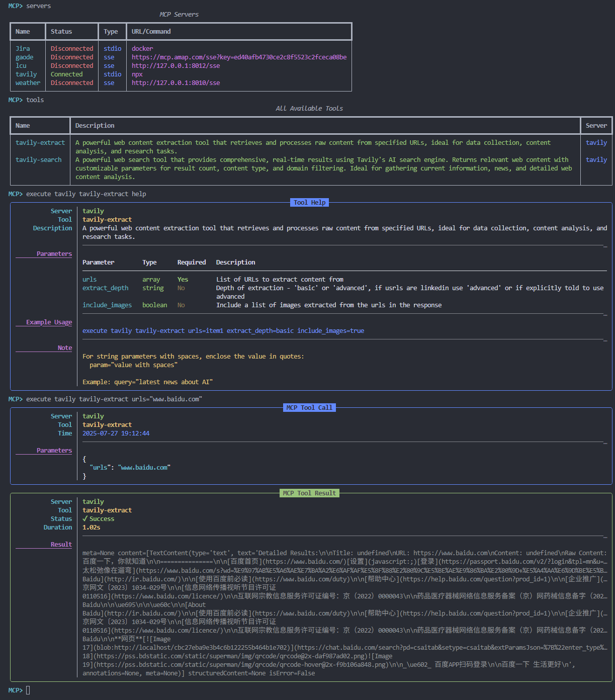This screenshot has width=615, height=700.
Task: Click the include_images parameter name
Action: click(x=107, y=305)
